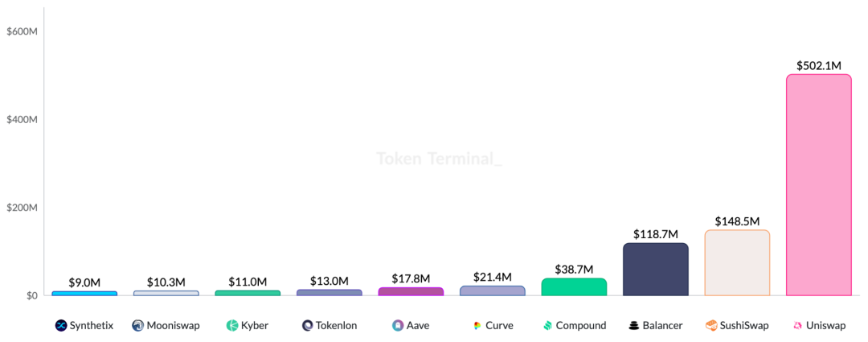868x342 pixels.
Task: Click the Tokenlon logo icon
Action: point(308,325)
